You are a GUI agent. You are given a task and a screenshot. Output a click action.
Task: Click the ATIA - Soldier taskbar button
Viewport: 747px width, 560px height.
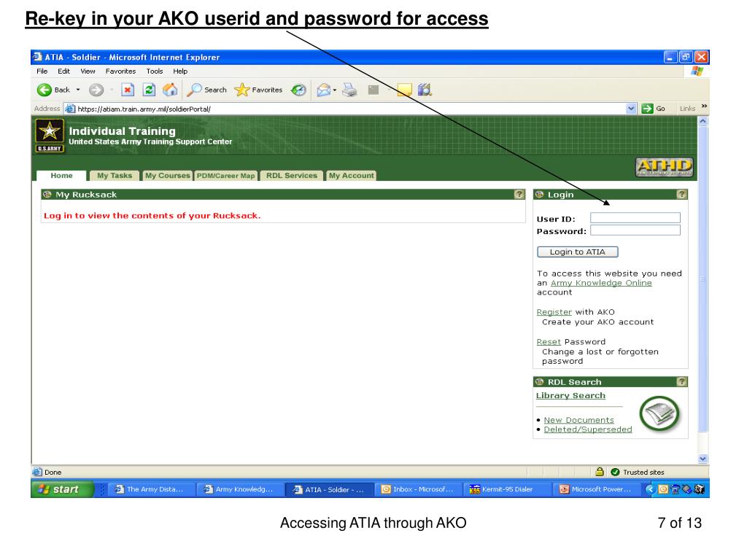[330, 489]
